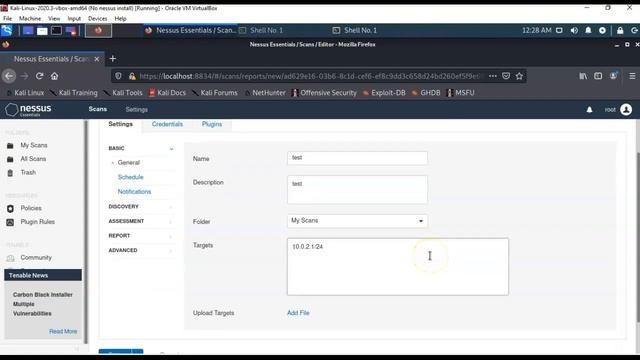Screen dimensions: 640x360
Task: Open All Scans folder in sidebar
Action: click(33, 159)
